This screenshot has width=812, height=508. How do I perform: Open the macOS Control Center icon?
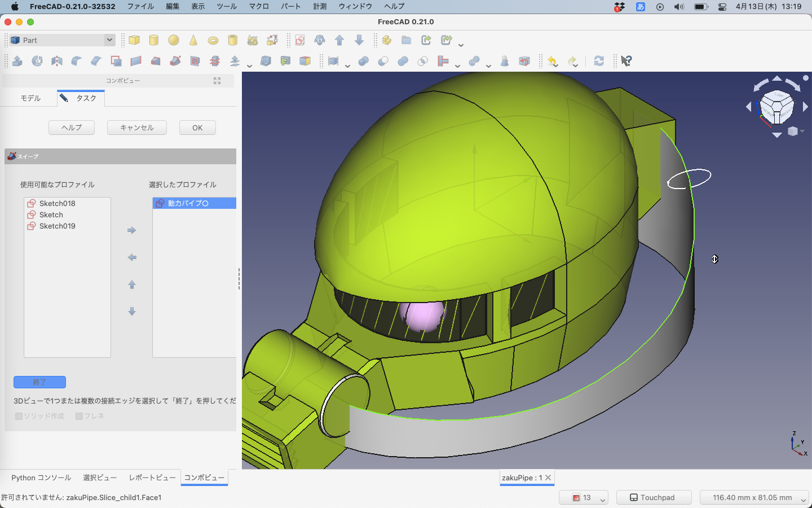[x=722, y=6]
